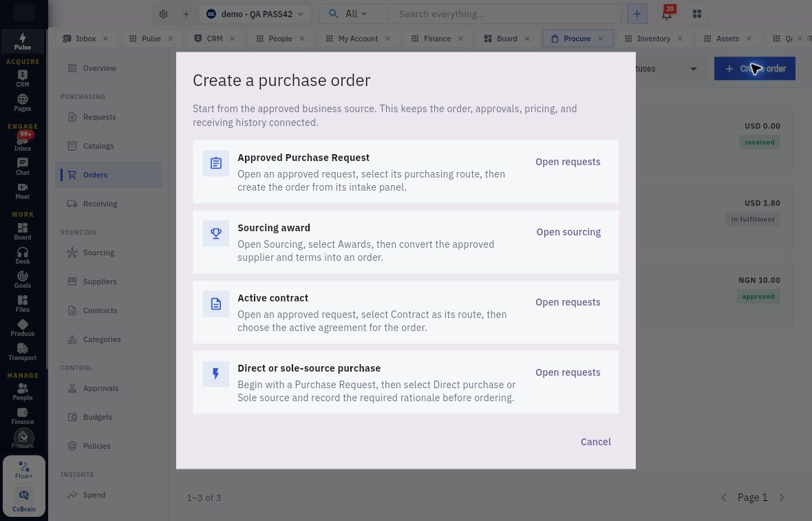Open Chat module icon

coord(22,167)
